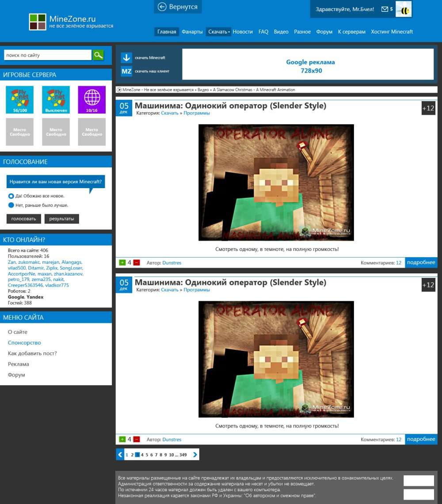Viewport: 442px width, 504px height.
Task: Click the green search magnifier button
Action: click(98, 55)
